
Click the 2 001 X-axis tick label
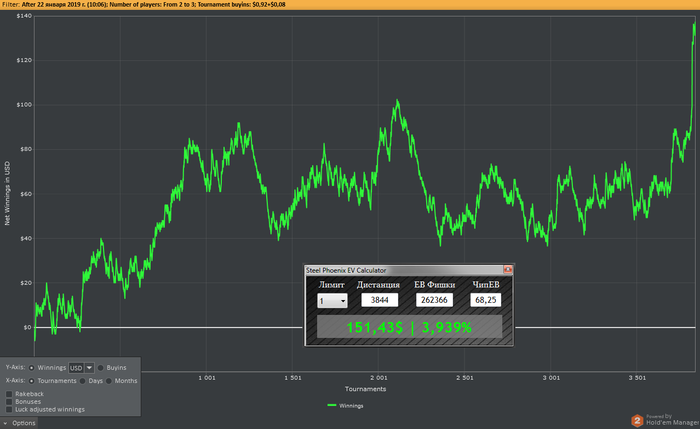379,378
